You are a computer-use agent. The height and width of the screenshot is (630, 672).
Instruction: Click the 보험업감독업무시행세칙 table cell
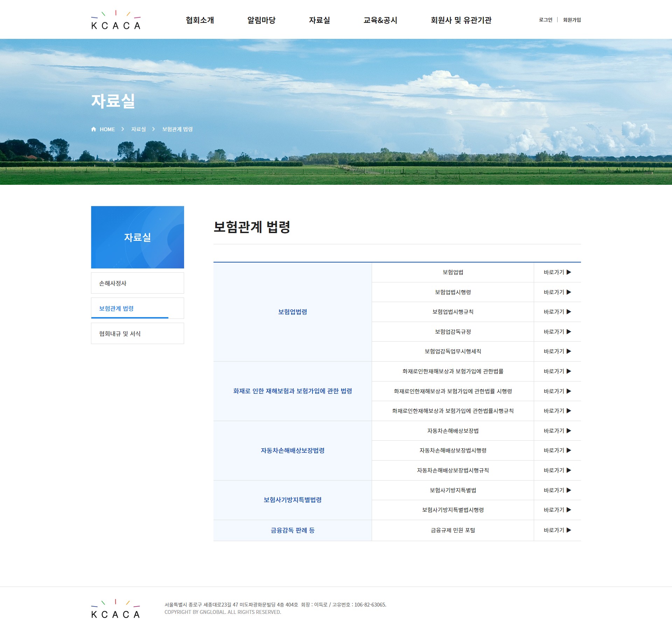453,351
